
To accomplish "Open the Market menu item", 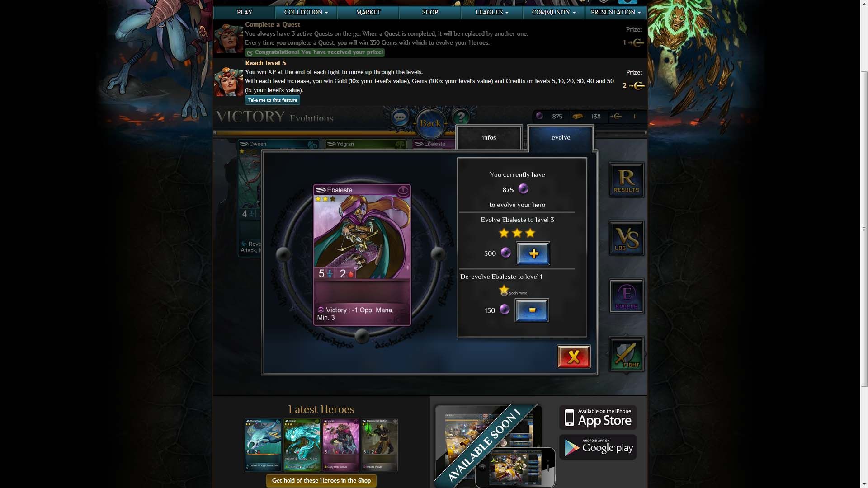I will point(368,12).
